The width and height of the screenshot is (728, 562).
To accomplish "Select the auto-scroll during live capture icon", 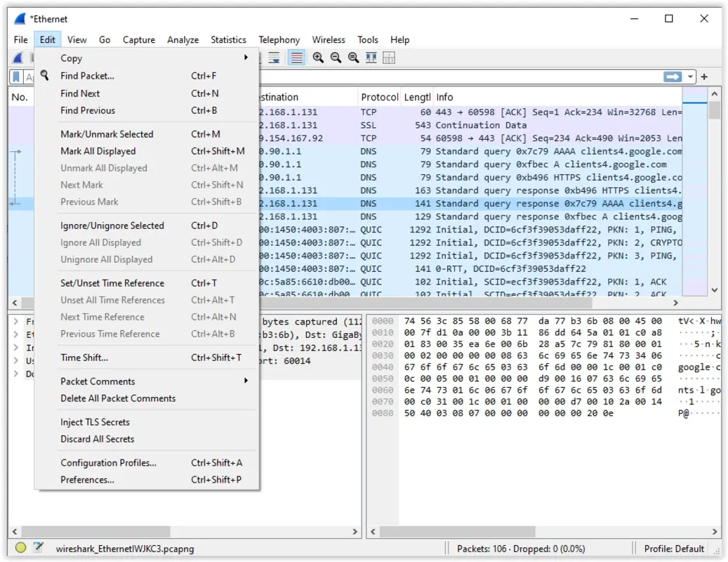I will click(275, 58).
